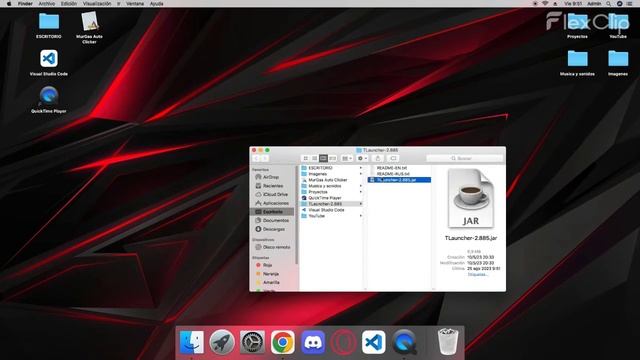Launch Opera from the Dock
Viewport: 640px width, 360px height.
343,342
